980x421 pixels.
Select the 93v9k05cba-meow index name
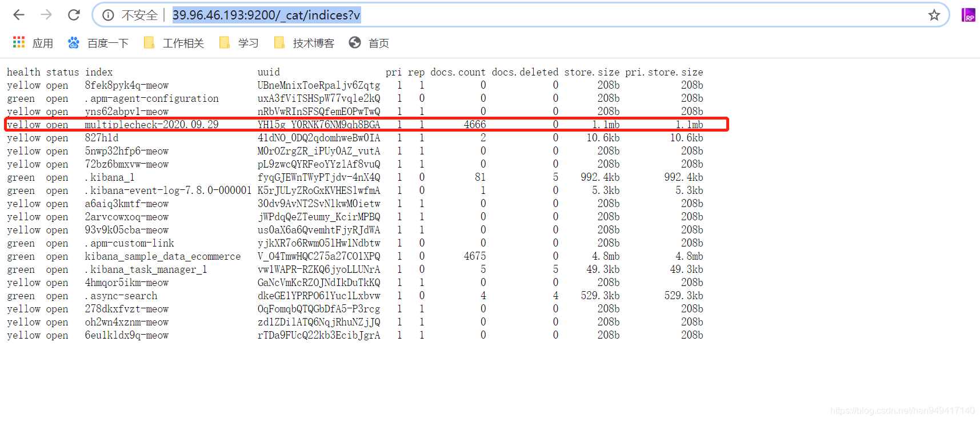pos(127,230)
